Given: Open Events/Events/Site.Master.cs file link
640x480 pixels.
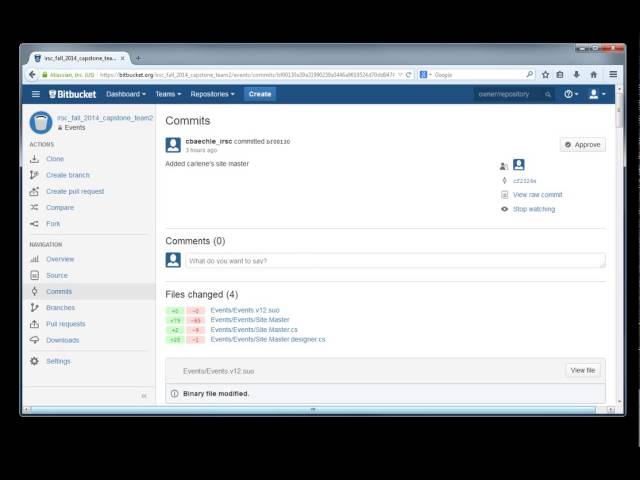Looking at the screenshot, I should click(x=254, y=329).
